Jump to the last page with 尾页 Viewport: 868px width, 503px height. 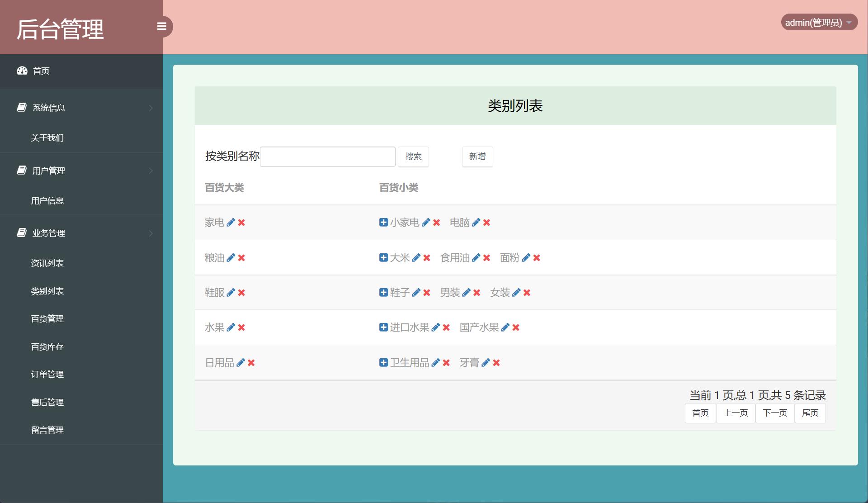pos(810,413)
